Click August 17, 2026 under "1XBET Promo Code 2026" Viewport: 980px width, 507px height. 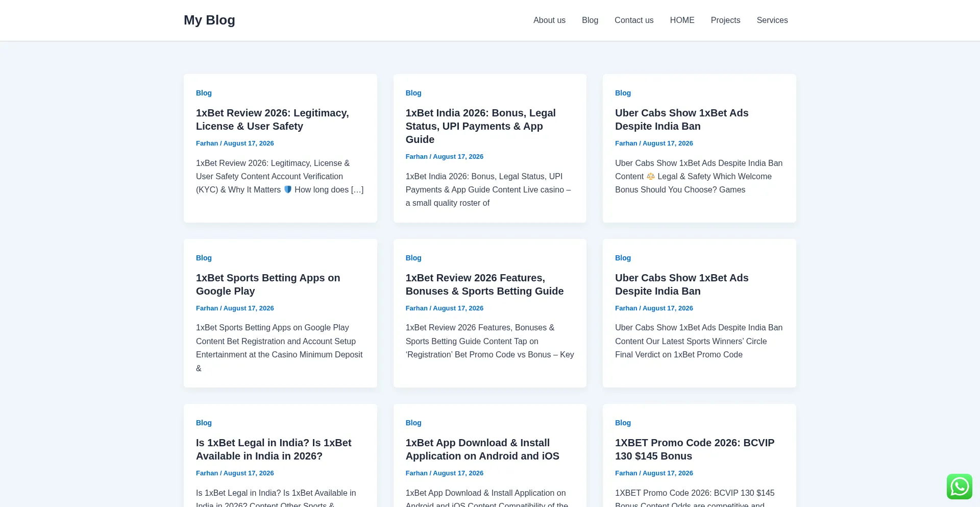(x=668, y=473)
